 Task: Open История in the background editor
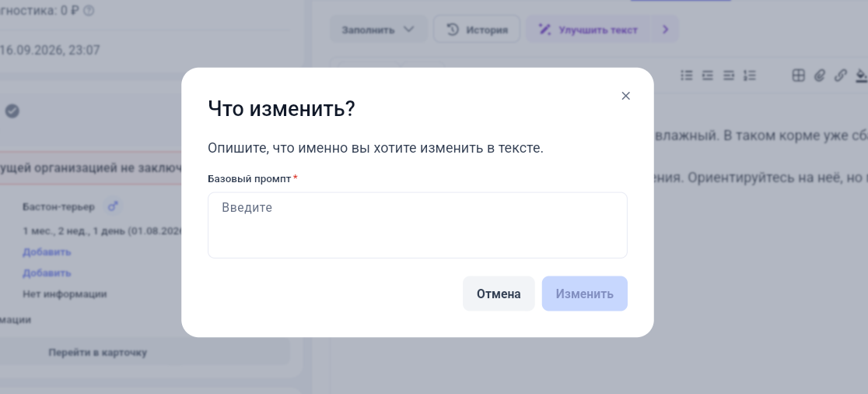(x=477, y=30)
